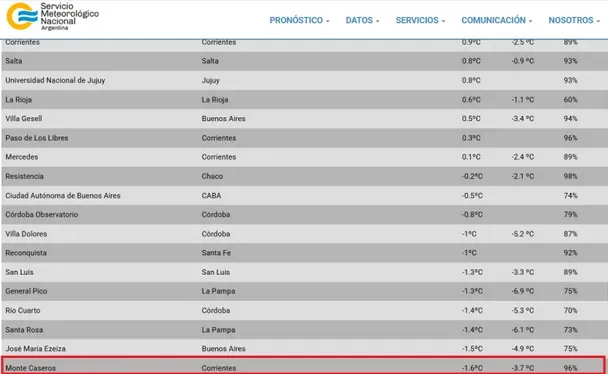Open the NOSOTROS menu

pos(574,20)
